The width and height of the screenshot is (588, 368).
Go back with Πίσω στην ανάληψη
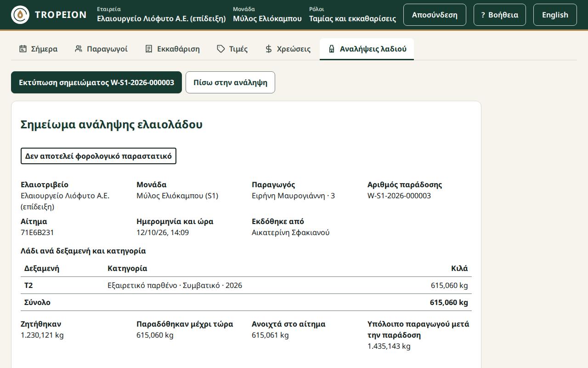pos(230,82)
